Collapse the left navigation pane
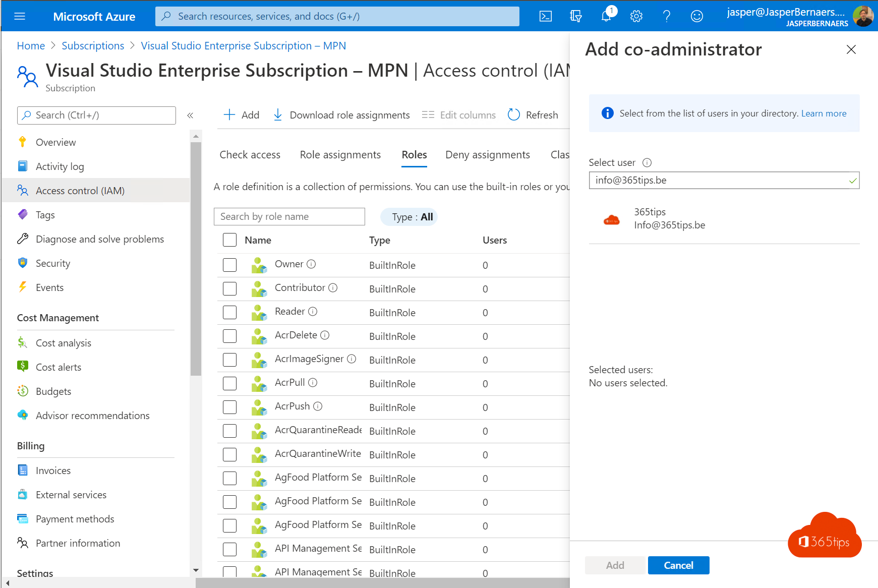The image size is (878, 588). 190,115
